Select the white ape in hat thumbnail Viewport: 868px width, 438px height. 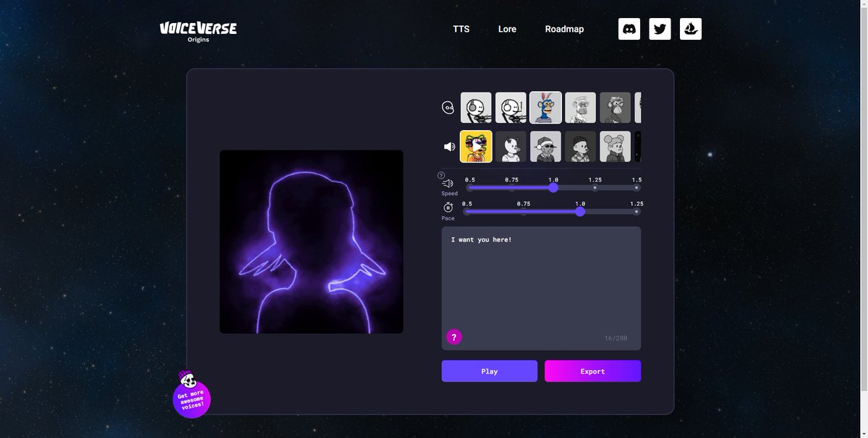coord(580,108)
